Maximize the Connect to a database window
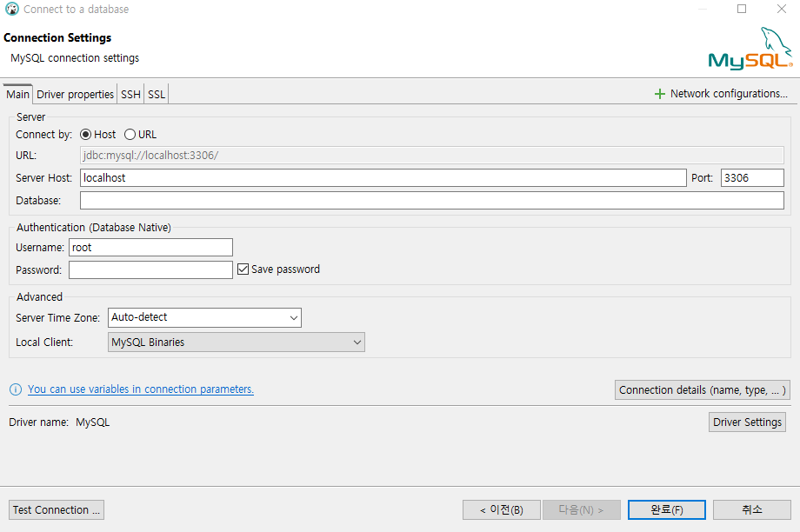The image size is (800, 532). (x=742, y=10)
